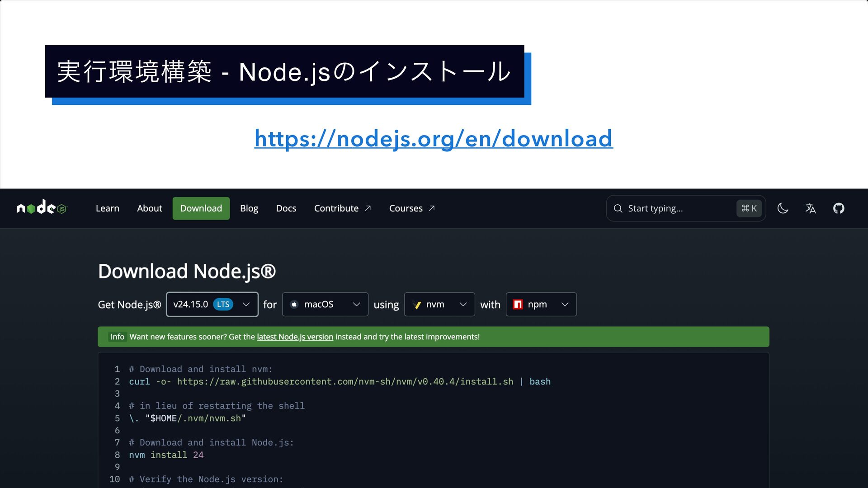Open the npm package manager dropdown
Viewport: 868px width, 488px height.
tap(541, 305)
